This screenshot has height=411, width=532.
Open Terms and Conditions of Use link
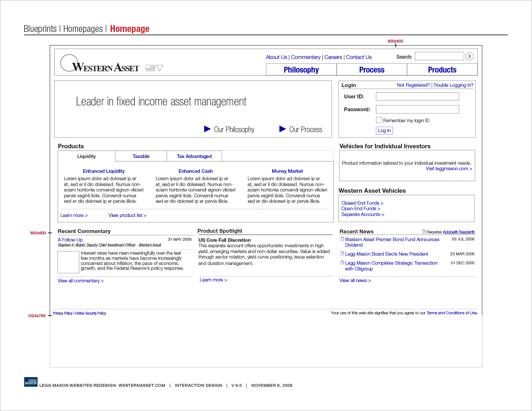coord(452,313)
